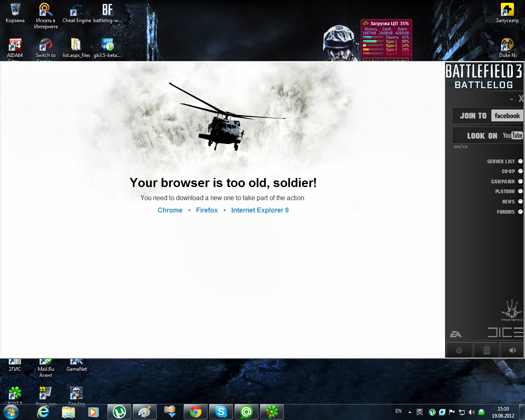Select the gb3.5-beta desktop icon
The width and height of the screenshot is (525, 420).
107,48
